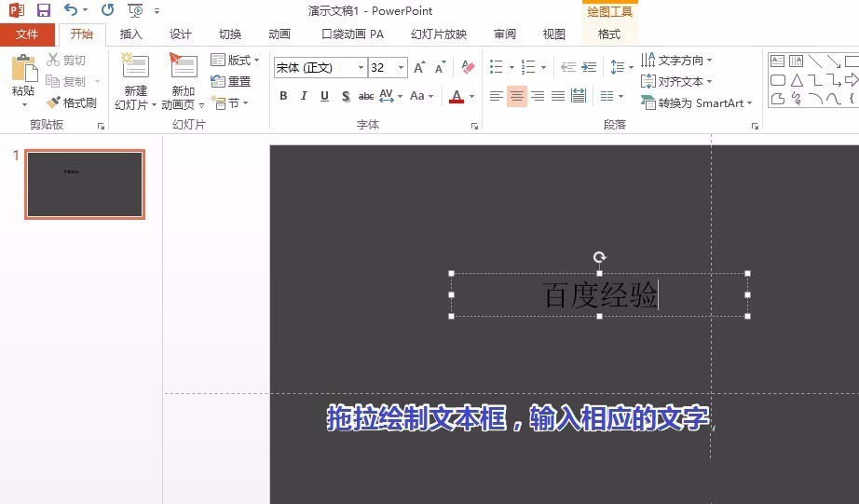Toggle Bold formatting
Screen dimensions: 859x504
(283, 96)
